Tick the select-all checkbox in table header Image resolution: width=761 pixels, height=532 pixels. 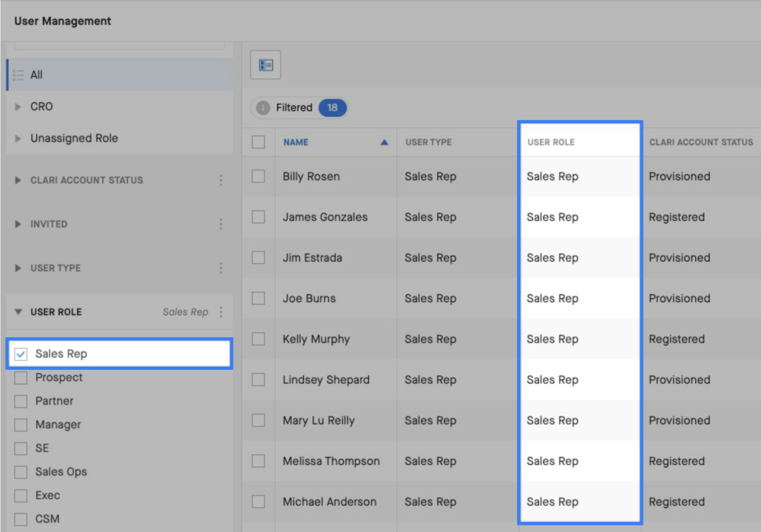pos(258,142)
